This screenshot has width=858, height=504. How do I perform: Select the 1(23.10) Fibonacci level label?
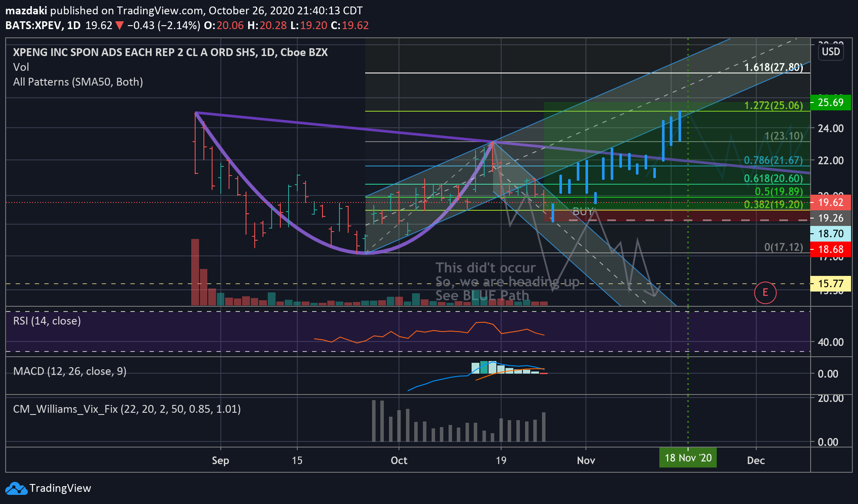point(784,136)
